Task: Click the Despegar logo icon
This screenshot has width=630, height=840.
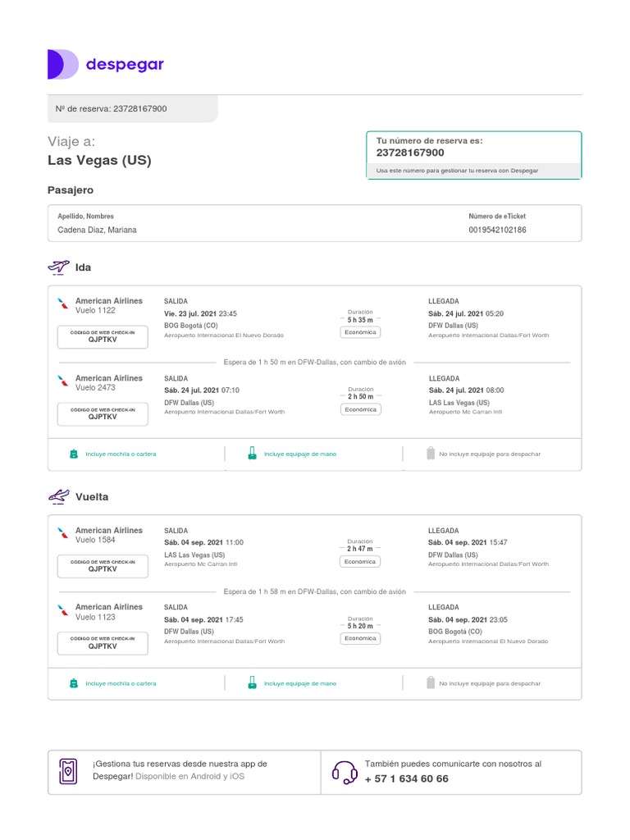Action: tap(62, 64)
